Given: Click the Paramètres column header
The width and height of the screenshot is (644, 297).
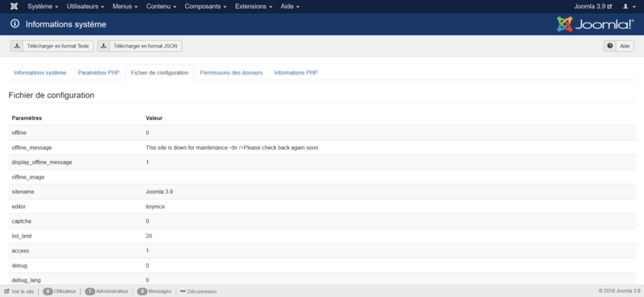Looking at the screenshot, I should [x=27, y=118].
